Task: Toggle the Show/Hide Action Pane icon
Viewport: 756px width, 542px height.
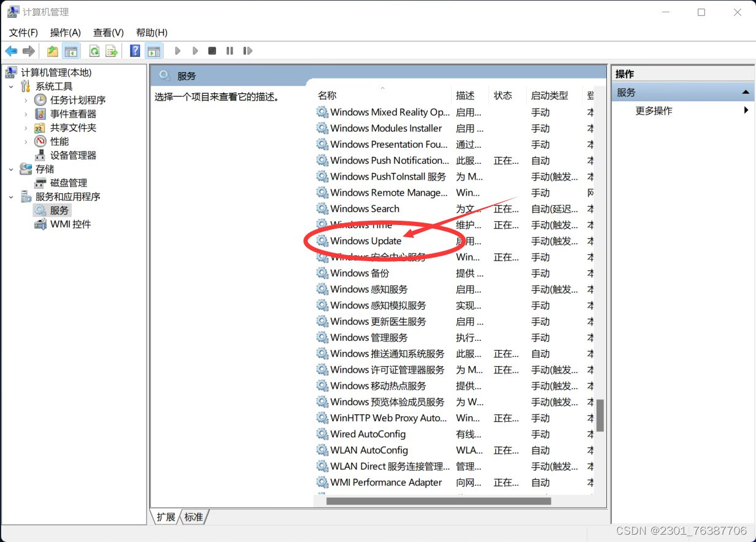Action: tap(153, 51)
